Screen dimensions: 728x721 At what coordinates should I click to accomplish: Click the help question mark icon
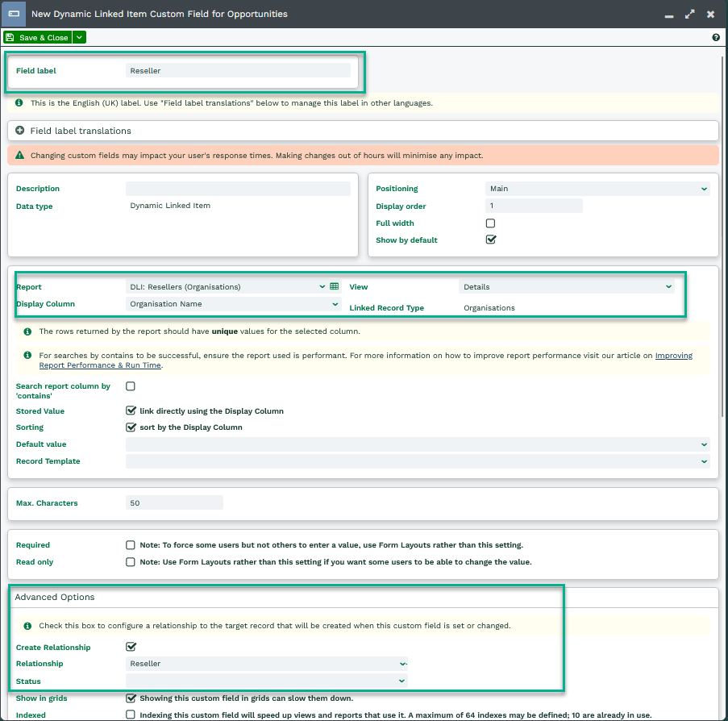(x=716, y=38)
